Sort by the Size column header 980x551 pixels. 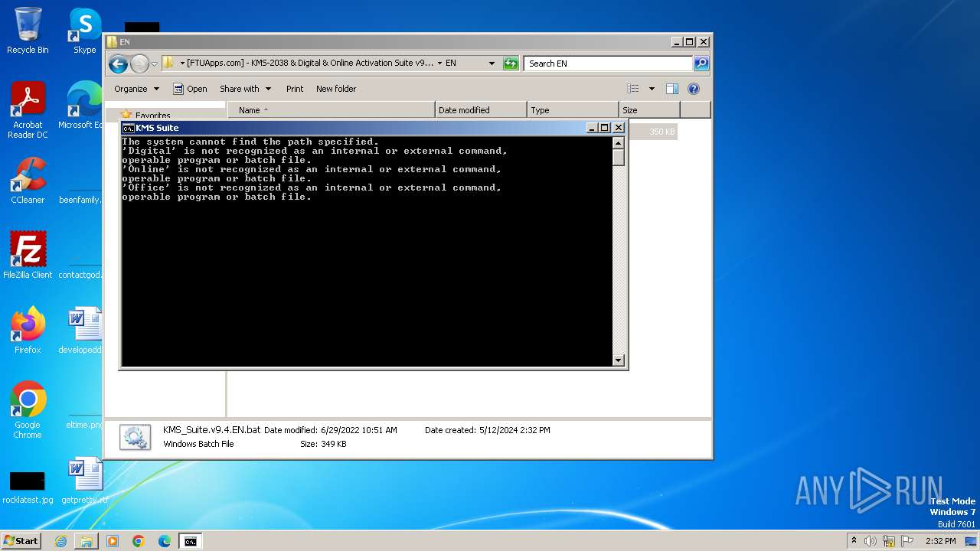click(649, 110)
